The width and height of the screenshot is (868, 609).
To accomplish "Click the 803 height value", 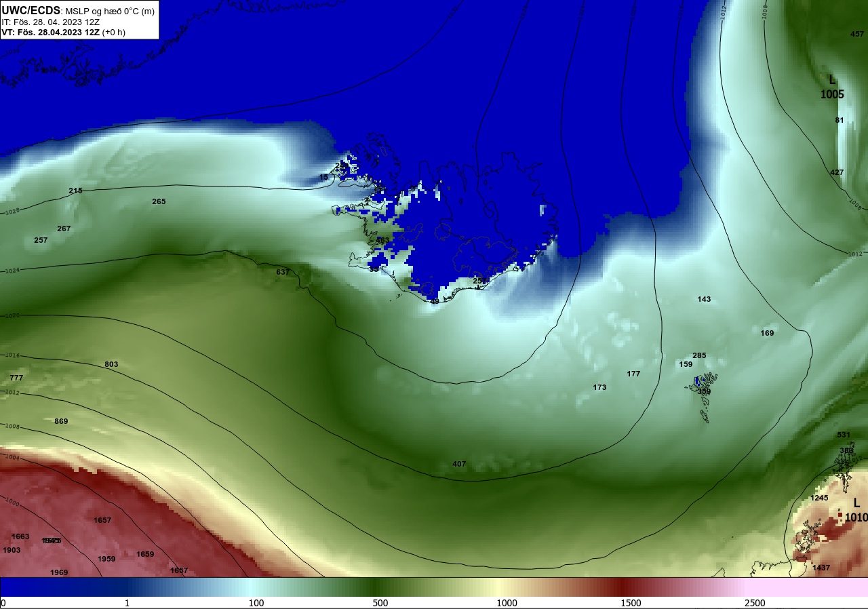I will 111,364.
